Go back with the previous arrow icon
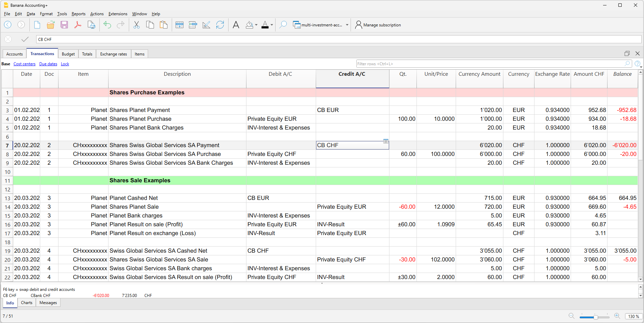 [x=7, y=25]
